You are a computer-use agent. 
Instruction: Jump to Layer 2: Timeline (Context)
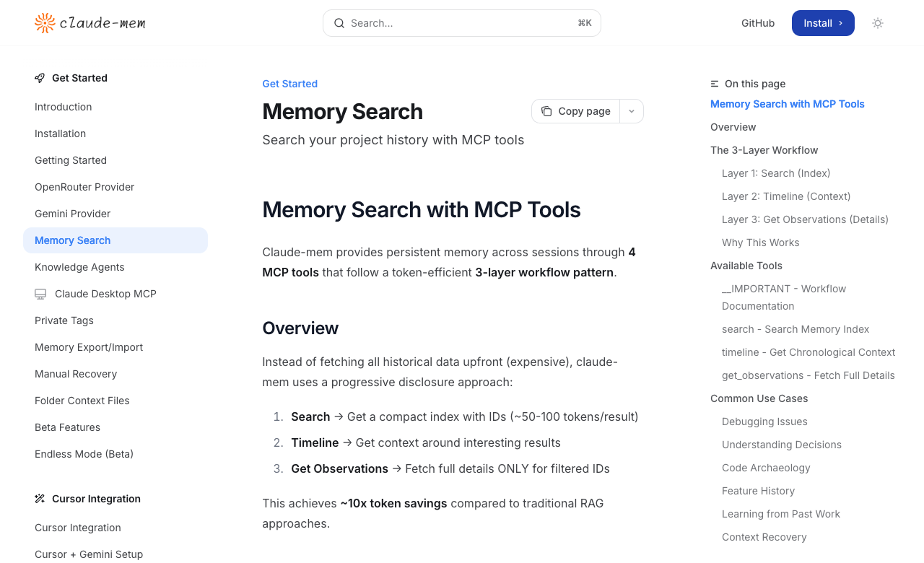point(786,196)
